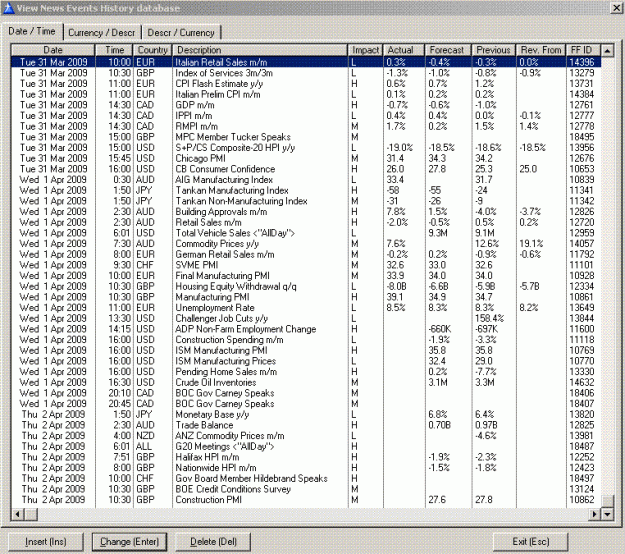Select the ANZ Commodity Prices m/m row
The image size is (625, 554).
pos(306,436)
